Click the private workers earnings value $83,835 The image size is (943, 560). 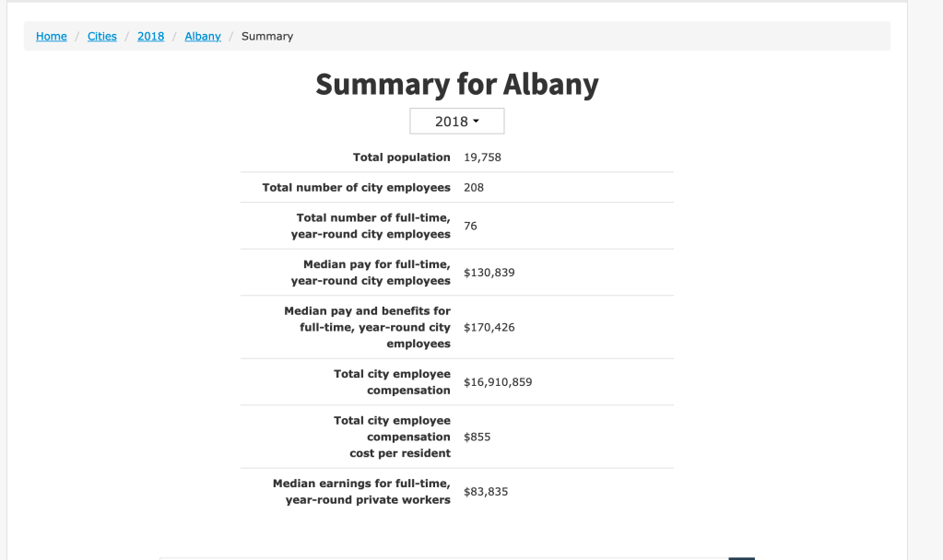point(486,492)
